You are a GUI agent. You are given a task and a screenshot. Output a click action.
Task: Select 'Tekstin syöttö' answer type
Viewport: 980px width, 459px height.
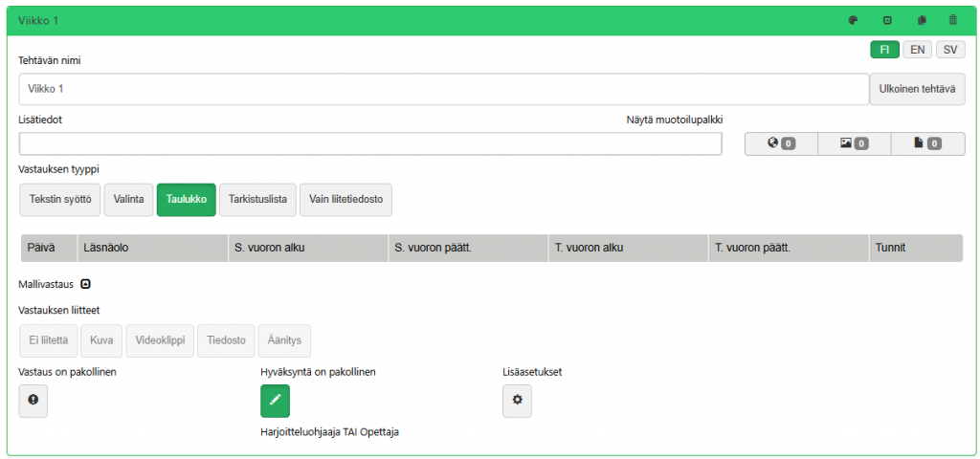pyautogui.click(x=58, y=199)
